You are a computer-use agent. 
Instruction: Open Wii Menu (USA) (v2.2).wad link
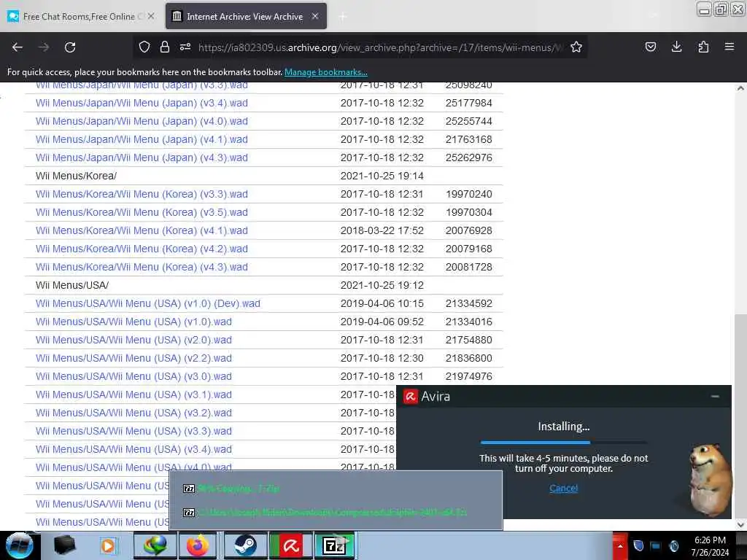pyautogui.click(x=133, y=358)
